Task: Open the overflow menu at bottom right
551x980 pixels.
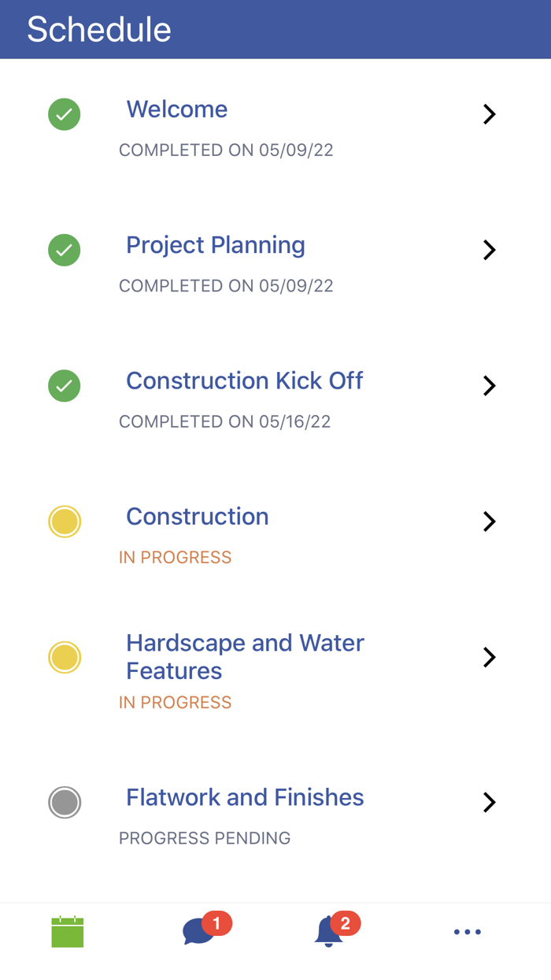Action: [x=468, y=932]
